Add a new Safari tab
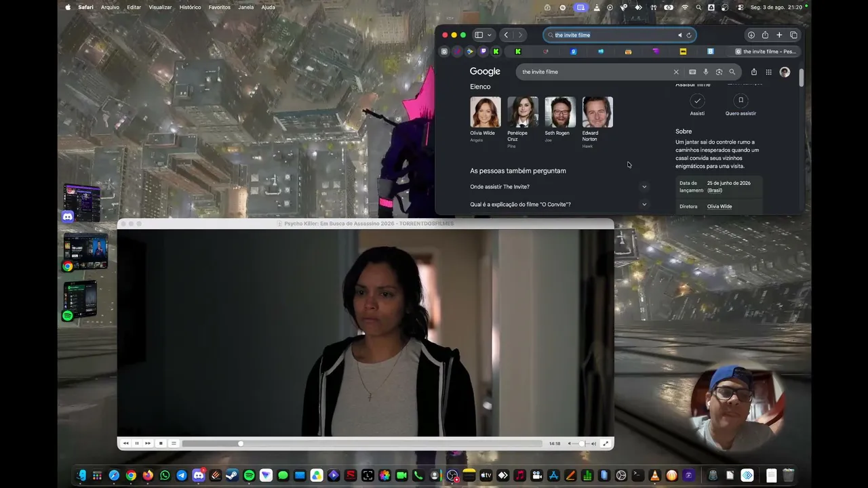 (x=779, y=35)
